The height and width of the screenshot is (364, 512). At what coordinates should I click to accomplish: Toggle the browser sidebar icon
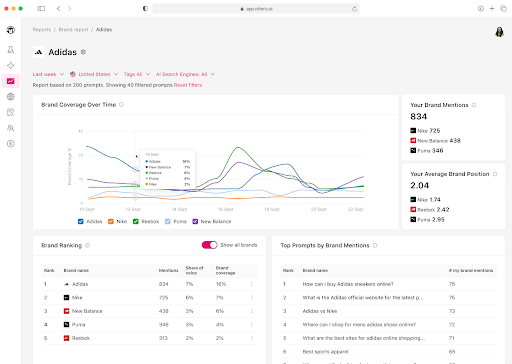(x=41, y=9)
